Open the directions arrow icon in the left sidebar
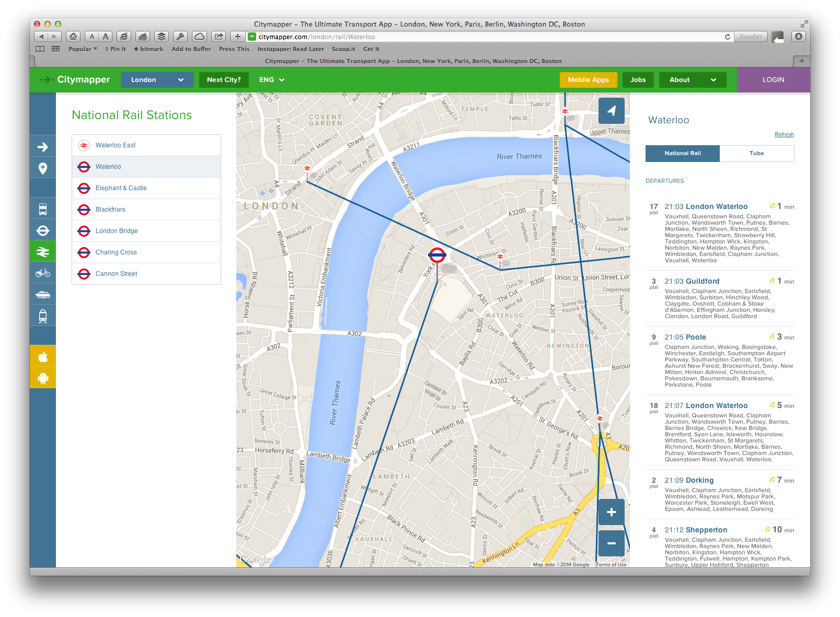This screenshot has width=840, height=617. coord(43,147)
